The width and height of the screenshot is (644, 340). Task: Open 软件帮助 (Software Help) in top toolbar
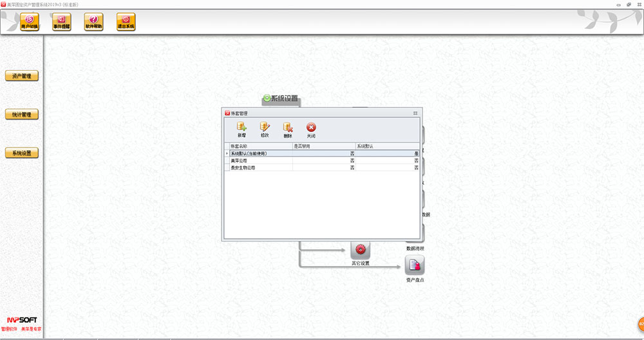[x=94, y=23]
